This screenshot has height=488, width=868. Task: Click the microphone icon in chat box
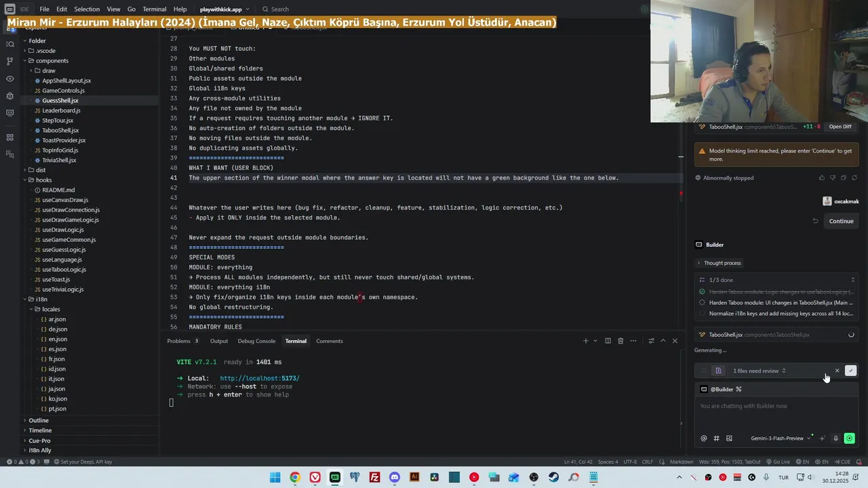(x=835, y=439)
